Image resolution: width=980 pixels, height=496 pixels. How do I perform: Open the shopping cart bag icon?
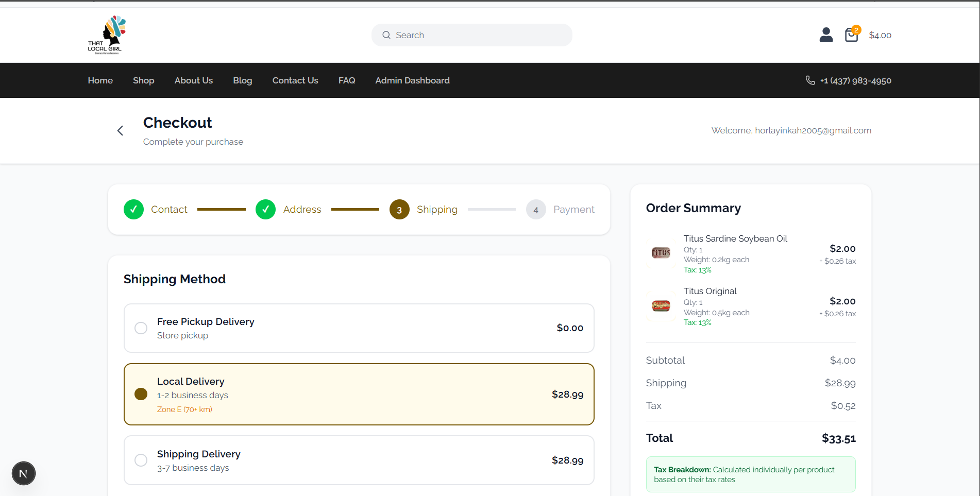pyautogui.click(x=851, y=35)
